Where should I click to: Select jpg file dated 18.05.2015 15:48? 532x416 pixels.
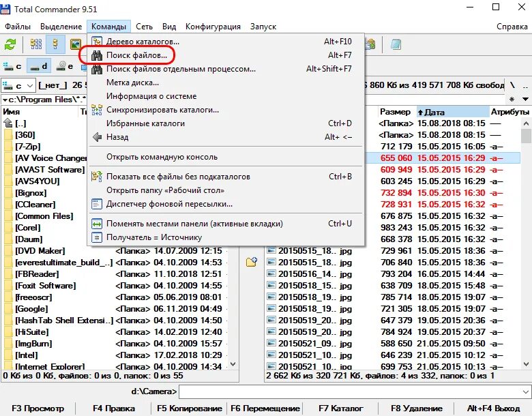coord(393,285)
